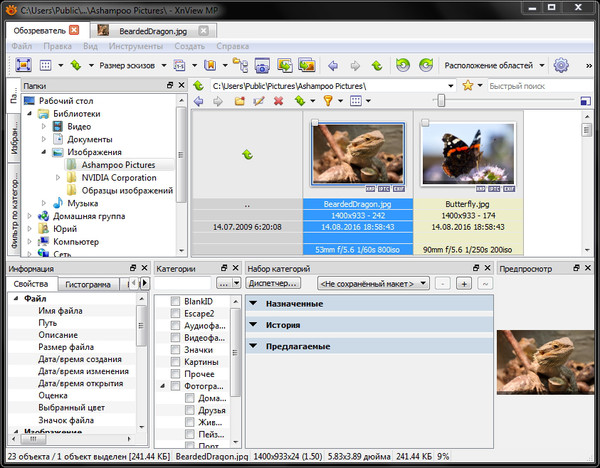600x468 pixels.
Task: Click the fullscreen view toolbar icon
Action: click(x=23, y=65)
